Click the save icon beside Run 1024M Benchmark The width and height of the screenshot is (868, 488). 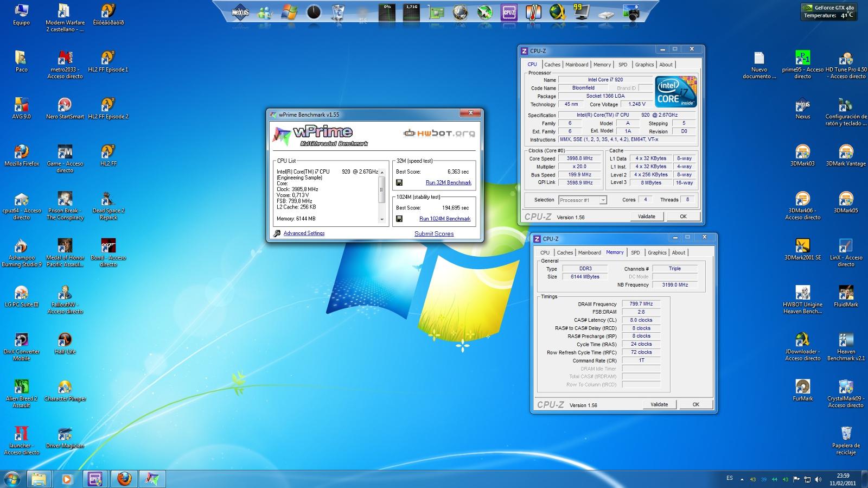point(399,219)
